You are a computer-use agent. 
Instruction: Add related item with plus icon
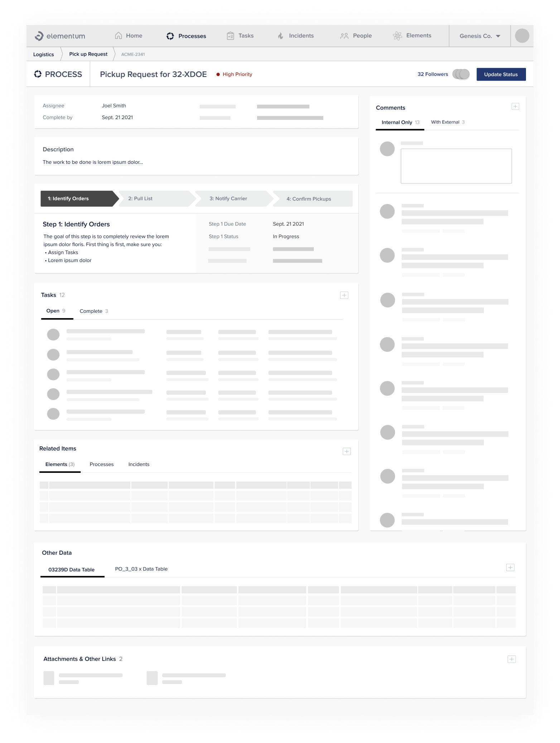(x=346, y=451)
